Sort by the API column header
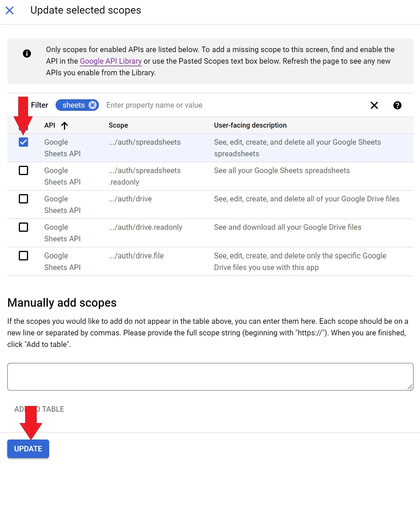The width and height of the screenshot is (420, 511). pyautogui.click(x=50, y=125)
